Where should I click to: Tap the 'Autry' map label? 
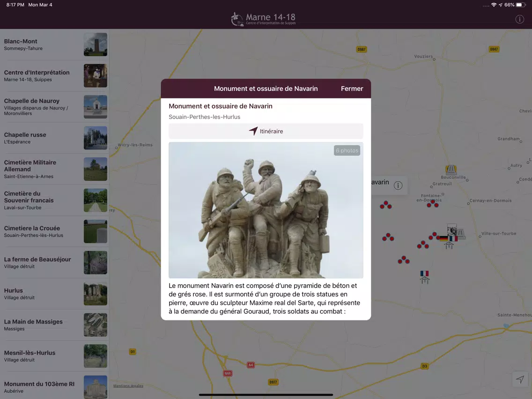(516, 166)
